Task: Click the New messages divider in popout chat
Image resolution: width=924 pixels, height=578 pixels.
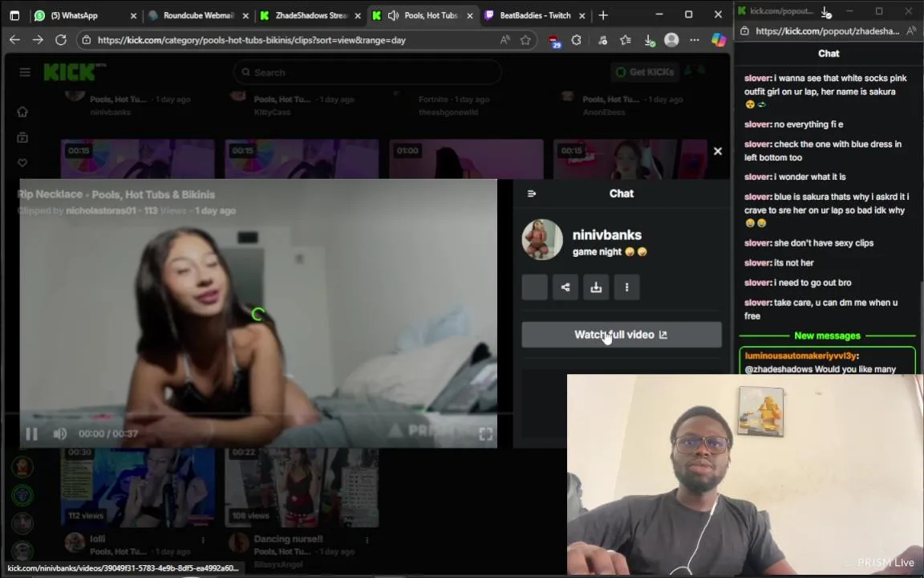Action: pyautogui.click(x=827, y=336)
